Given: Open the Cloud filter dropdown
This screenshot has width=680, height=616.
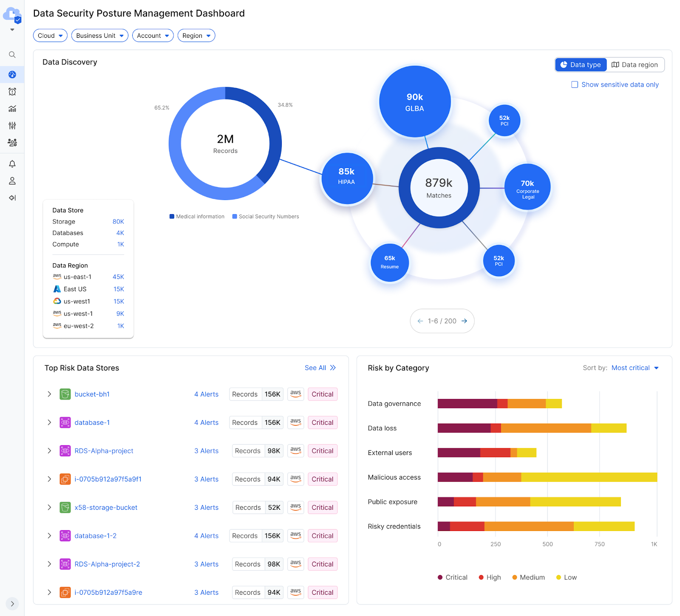Looking at the screenshot, I should pyautogui.click(x=50, y=36).
